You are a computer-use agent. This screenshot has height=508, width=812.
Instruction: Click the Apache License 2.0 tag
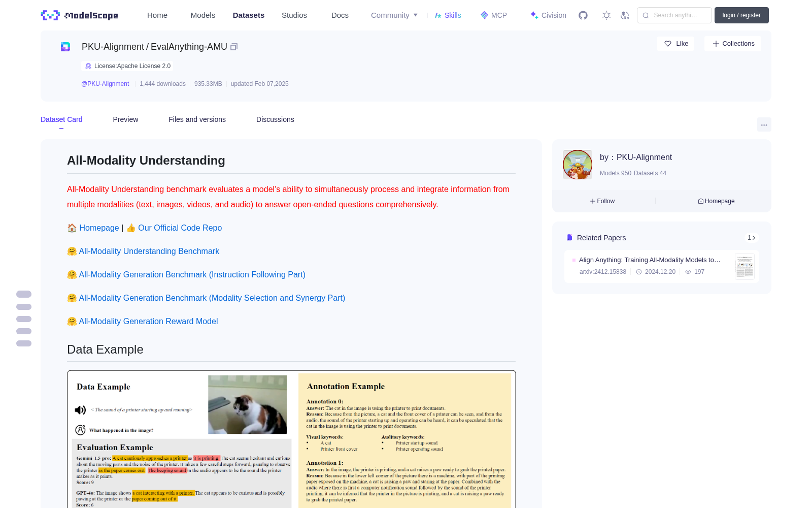point(127,66)
